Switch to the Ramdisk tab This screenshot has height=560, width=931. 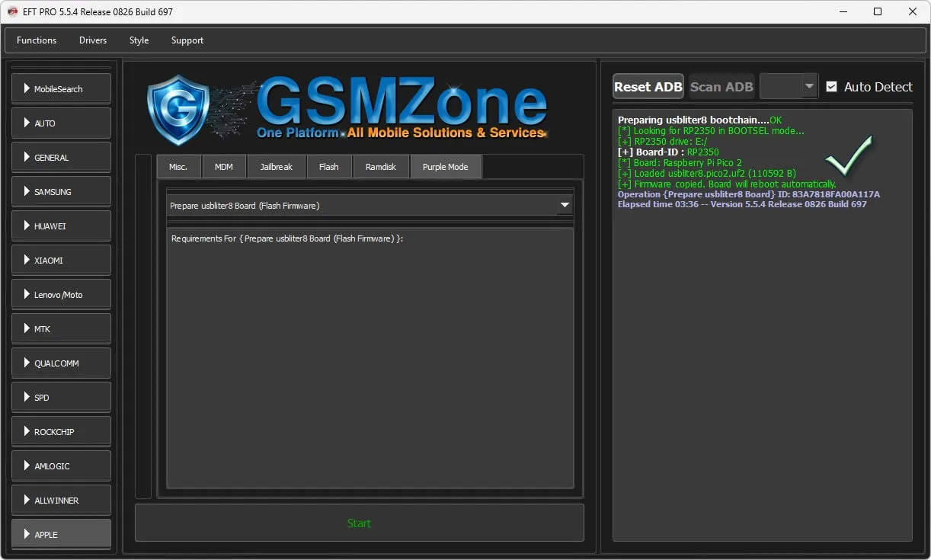tap(381, 167)
